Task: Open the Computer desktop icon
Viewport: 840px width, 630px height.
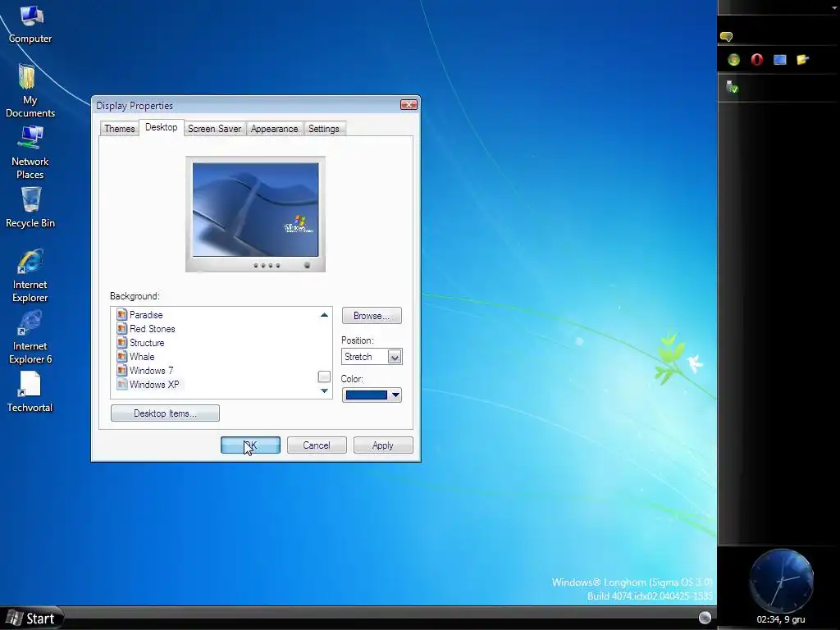Action: 30,24
